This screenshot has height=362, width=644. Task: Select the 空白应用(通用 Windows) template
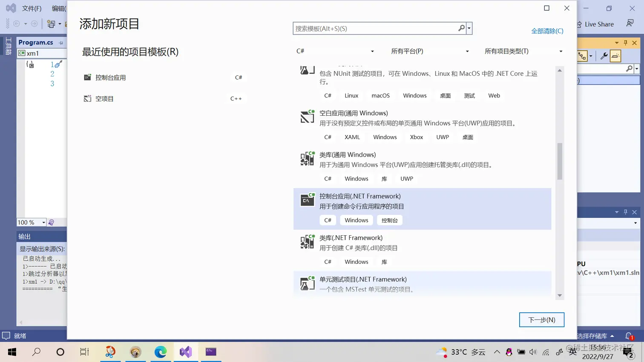422,125
